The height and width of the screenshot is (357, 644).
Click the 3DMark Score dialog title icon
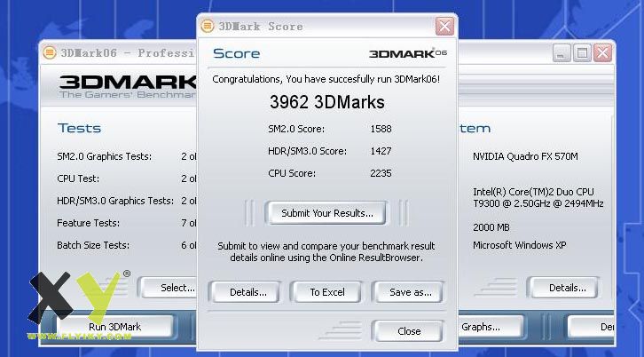(x=208, y=26)
